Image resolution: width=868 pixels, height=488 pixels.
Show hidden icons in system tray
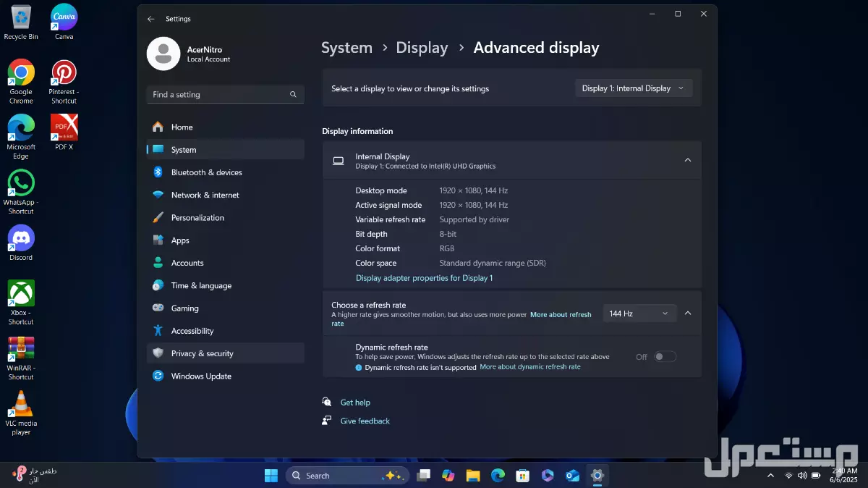770,476
